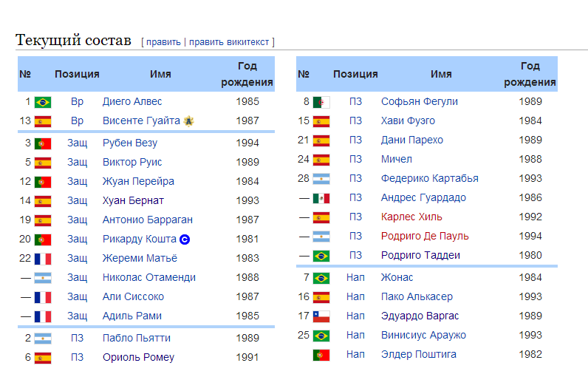Open the 'править' edit link
Screen dimensions: 588x377
coord(163,42)
